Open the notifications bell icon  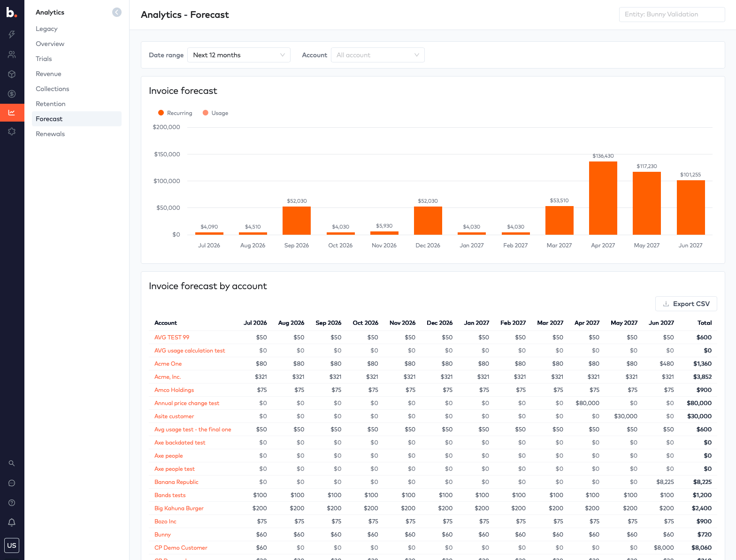click(12, 522)
